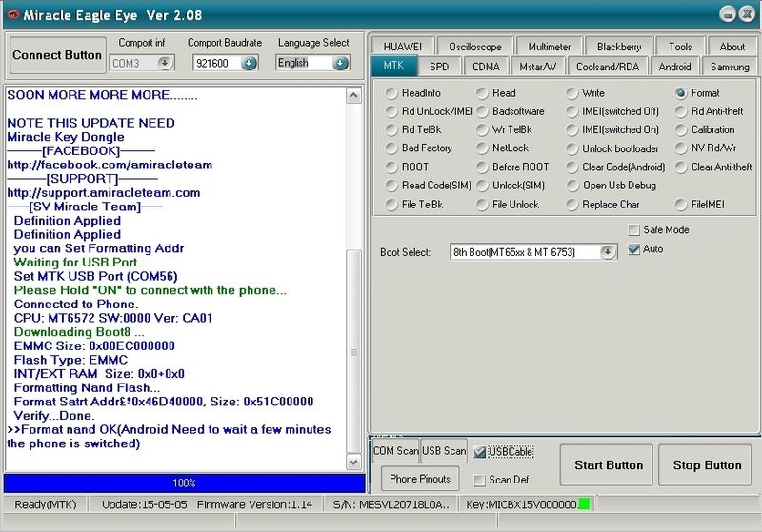
Task: Switch to the Tools tab
Action: (680, 47)
